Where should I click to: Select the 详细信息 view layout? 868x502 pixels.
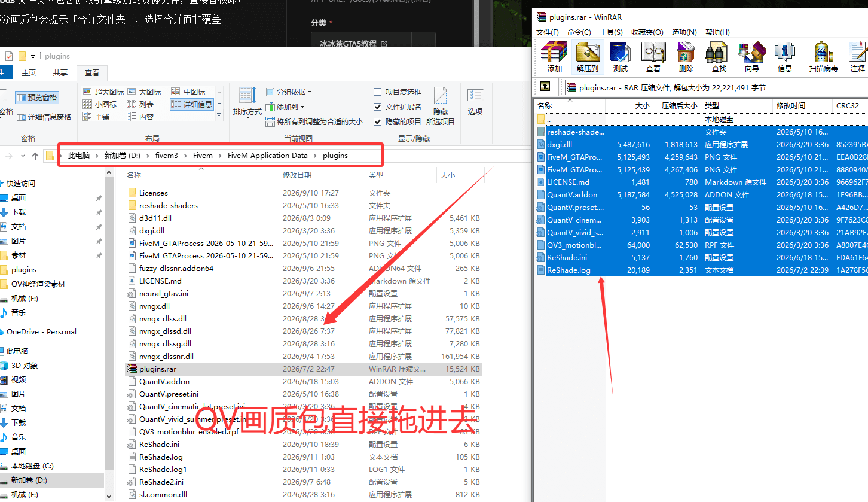coord(192,104)
